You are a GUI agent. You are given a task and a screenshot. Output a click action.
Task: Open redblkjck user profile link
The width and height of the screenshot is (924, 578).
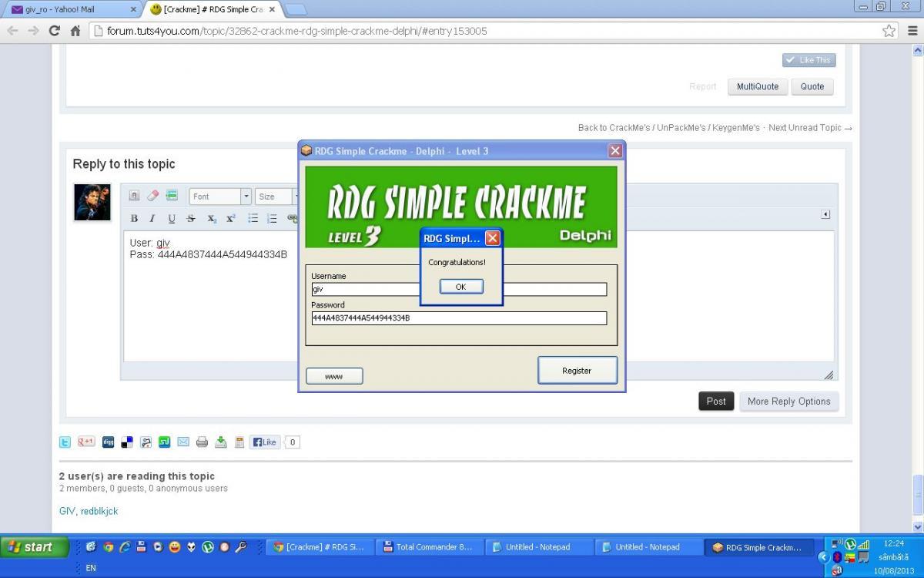99,511
